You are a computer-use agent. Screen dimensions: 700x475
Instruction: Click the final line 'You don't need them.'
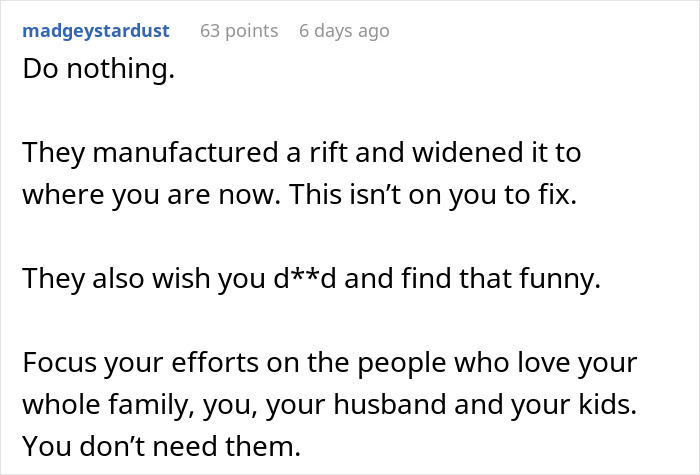[162, 446]
